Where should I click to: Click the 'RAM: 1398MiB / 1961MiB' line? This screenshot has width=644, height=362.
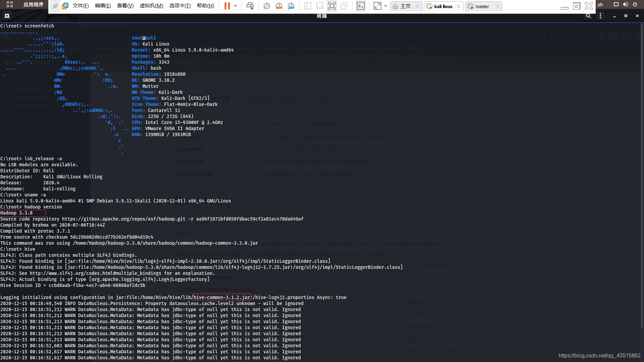pos(161,135)
